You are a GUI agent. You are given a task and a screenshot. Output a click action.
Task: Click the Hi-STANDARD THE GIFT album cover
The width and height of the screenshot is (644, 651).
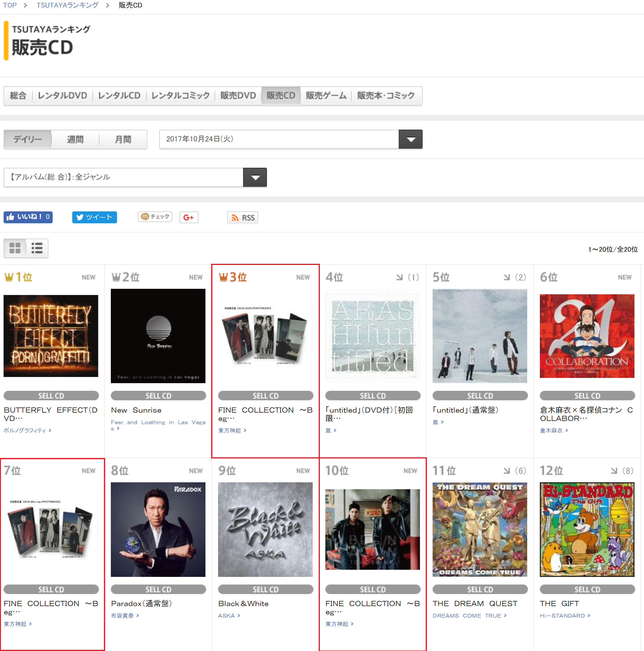pos(587,529)
